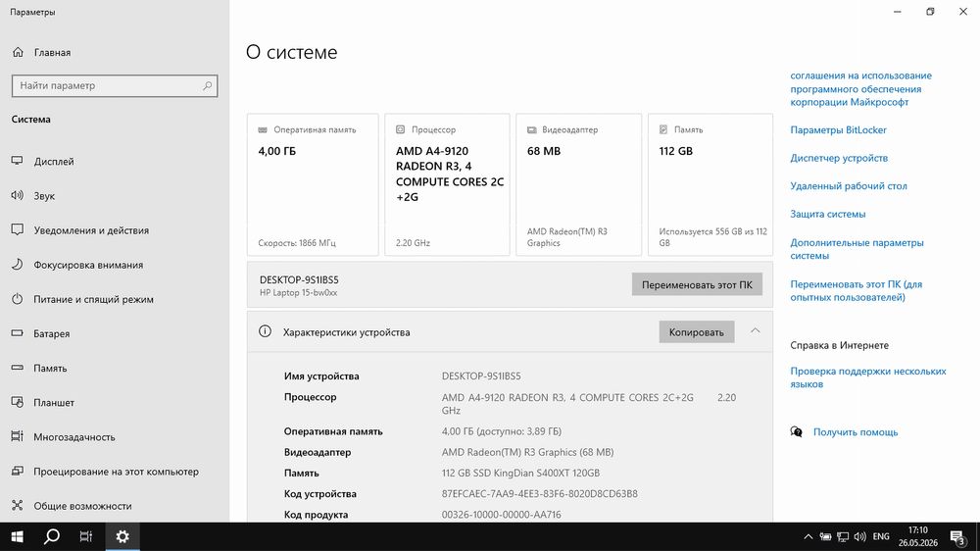Click HP Laptop 15-bw0xx model text
Image resolution: width=980 pixels, height=551 pixels.
coord(298,293)
